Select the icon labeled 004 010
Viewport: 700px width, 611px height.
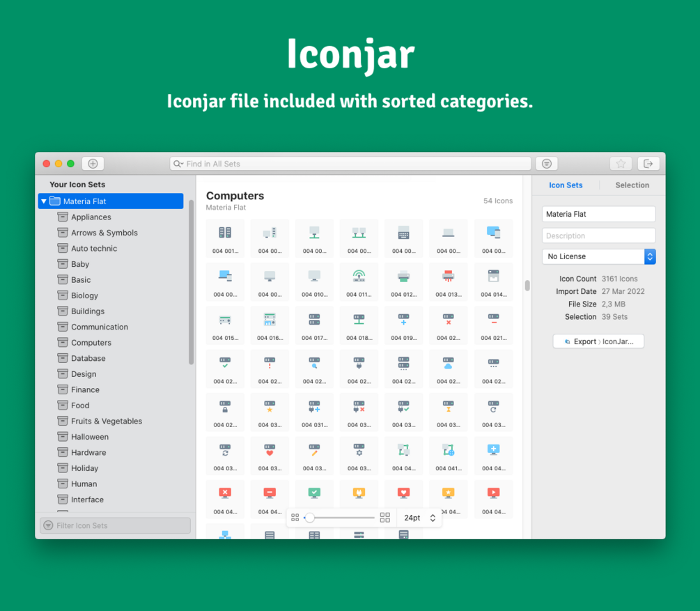click(314, 282)
